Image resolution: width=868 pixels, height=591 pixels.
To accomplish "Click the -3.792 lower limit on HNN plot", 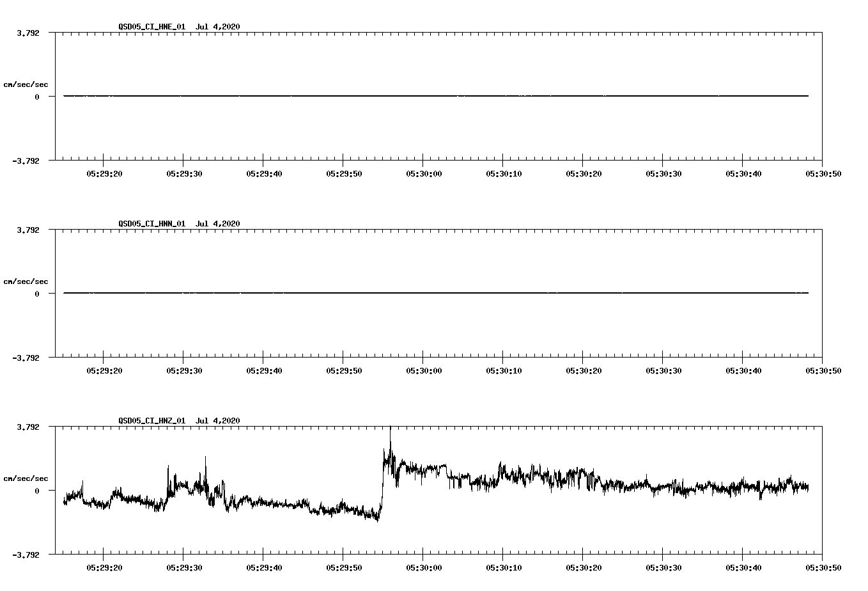I will click(26, 358).
